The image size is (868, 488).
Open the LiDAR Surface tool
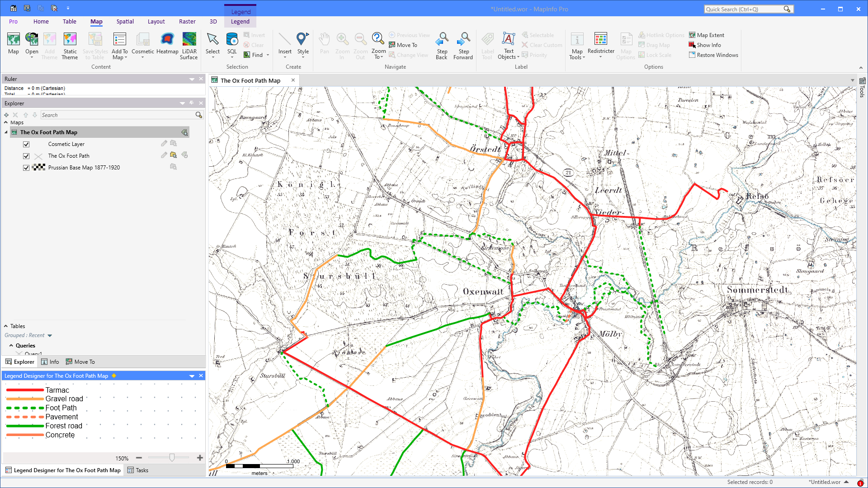click(189, 44)
